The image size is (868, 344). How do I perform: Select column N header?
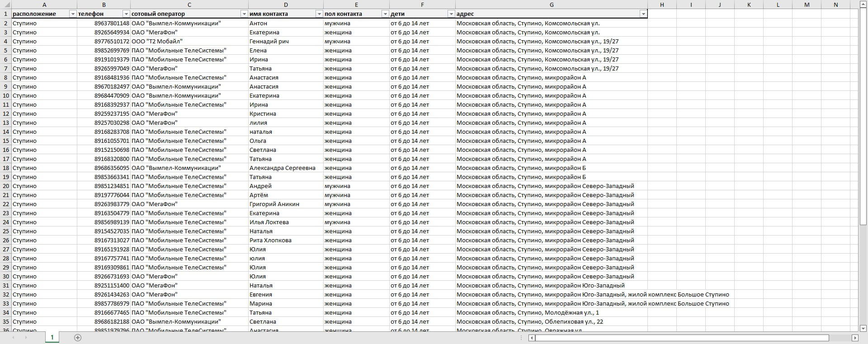pyautogui.click(x=835, y=5)
